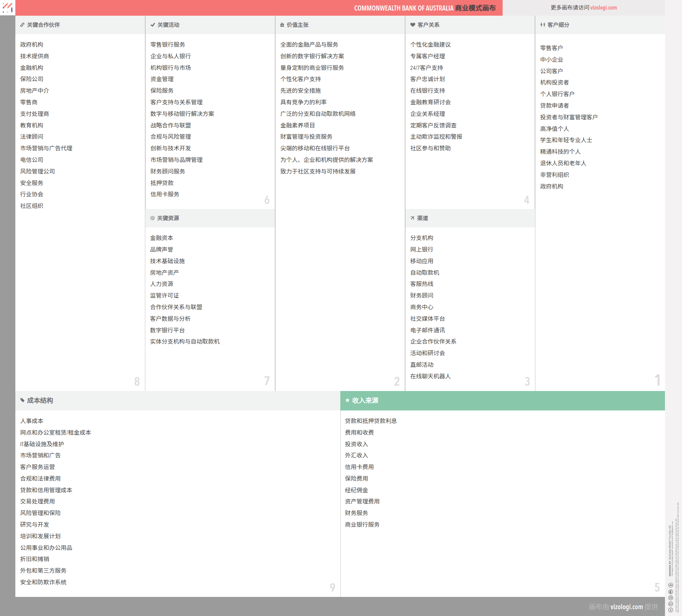Click the airplane icon beside 渠道
The width and height of the screenshot is (682, 616).
pyautogui.click(x=413, y=218)
